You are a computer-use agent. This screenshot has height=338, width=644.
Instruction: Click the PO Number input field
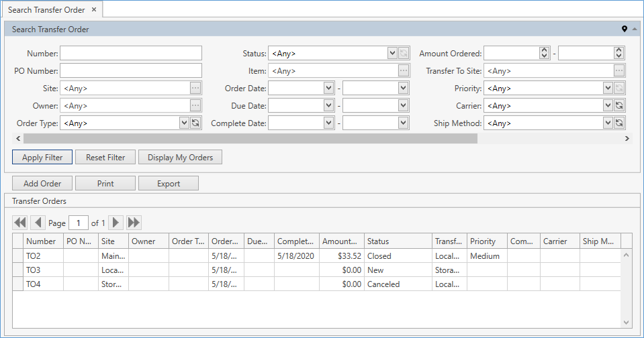tap(131, 70)
